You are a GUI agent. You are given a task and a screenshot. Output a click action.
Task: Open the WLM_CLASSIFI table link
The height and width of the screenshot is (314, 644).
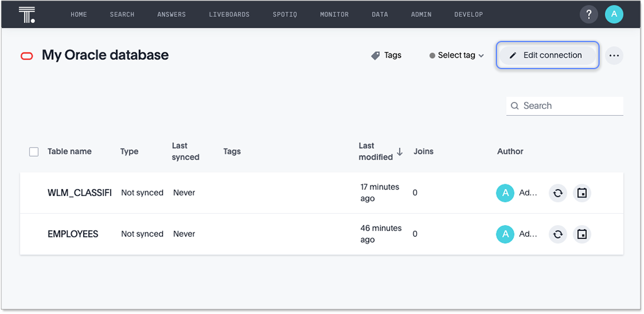click(80, 193)
